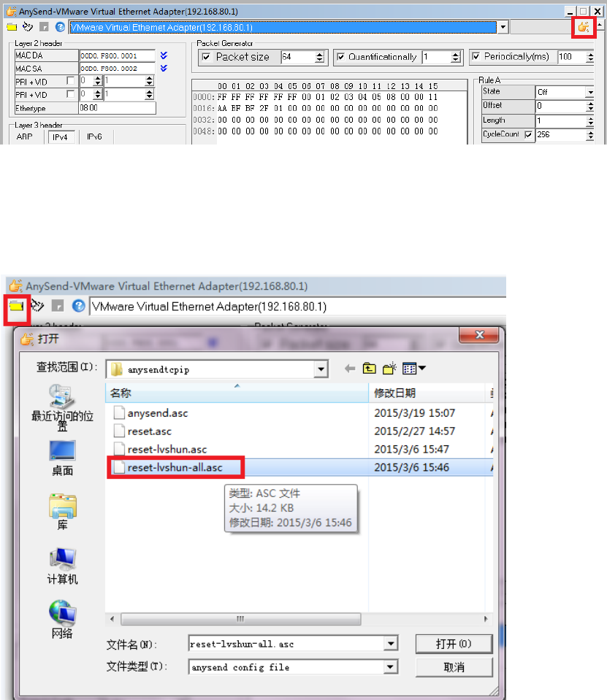Click the MAC SA address field
Image resolution: width=607 pixels, height=700 pixels.
click(x=118, y=69)
